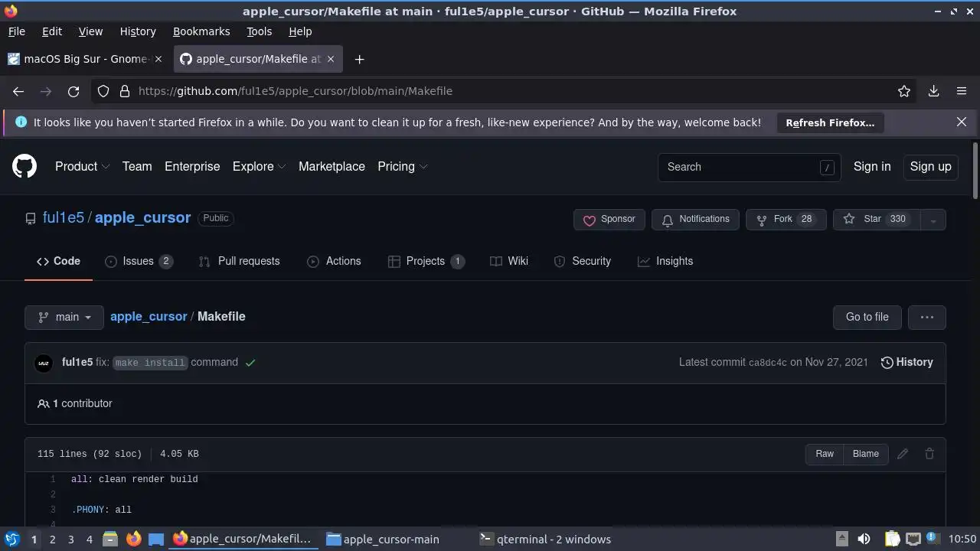Click the ful1e5 avatar in commit row
The height and width of the screenshot is (551, 980).
(x=44, y=363)
